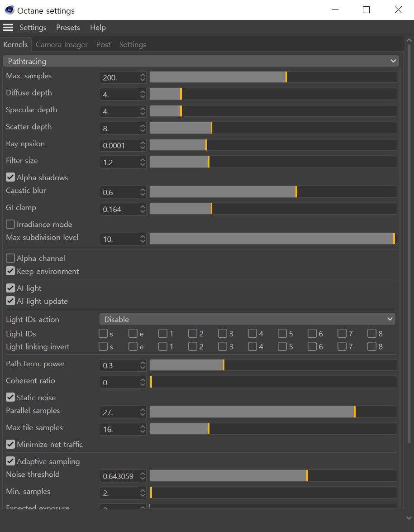The width and height of the screenshot is (414, 532).
Task: Click the Diffuse depth slider
Action: 273,94
